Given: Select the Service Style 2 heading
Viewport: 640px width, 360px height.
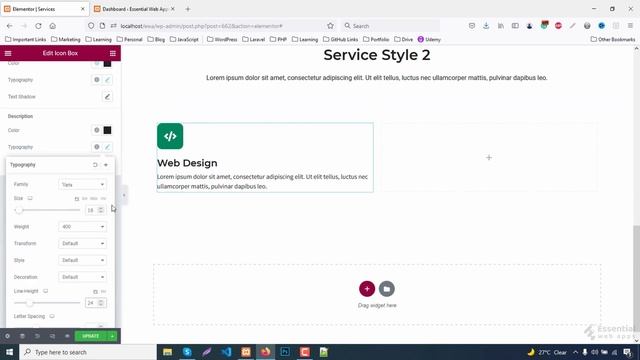Looking at the screenshot, I should (x=377, y=55).
